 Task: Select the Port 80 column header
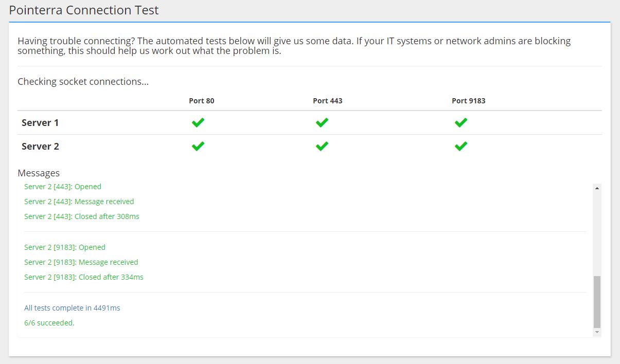click(202, 101)
